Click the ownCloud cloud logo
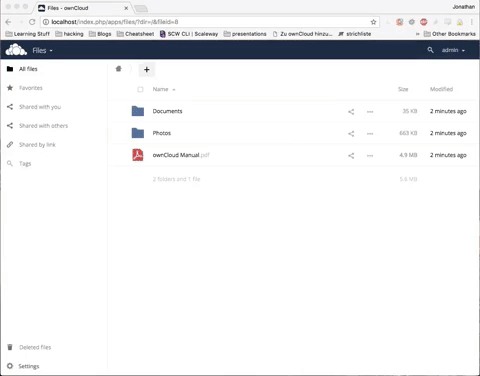The height and width of the screenshot is (376, 480). [x=16, y=50]
